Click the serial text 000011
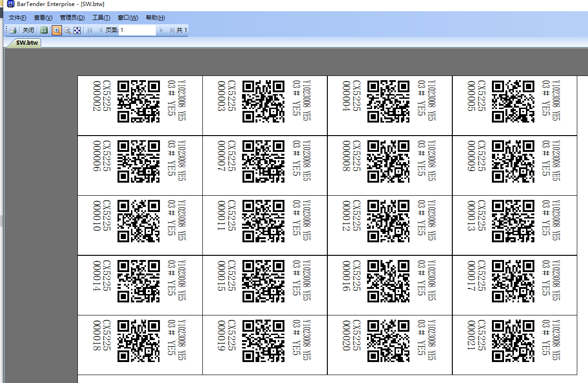 tap(222, 216)
